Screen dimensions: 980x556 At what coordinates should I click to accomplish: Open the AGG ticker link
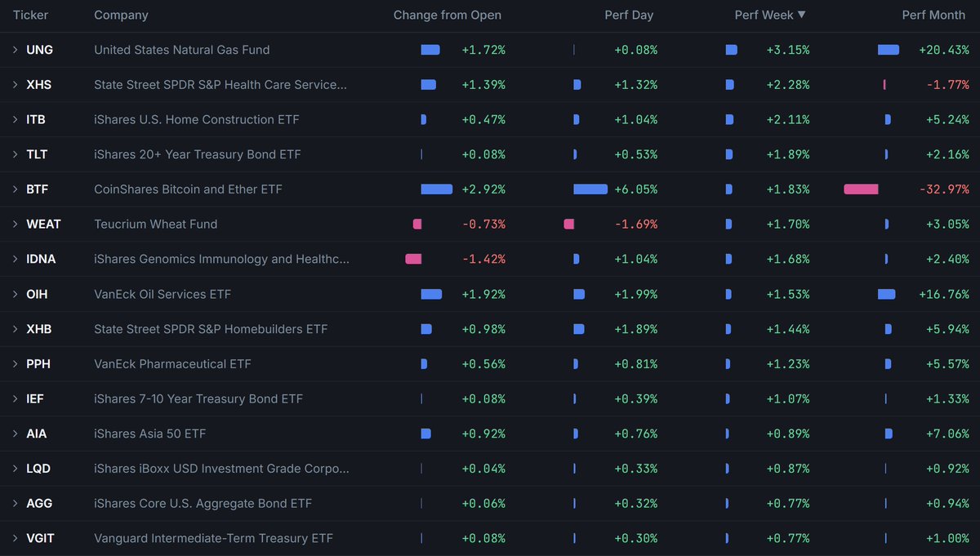(x=38, y=504)
